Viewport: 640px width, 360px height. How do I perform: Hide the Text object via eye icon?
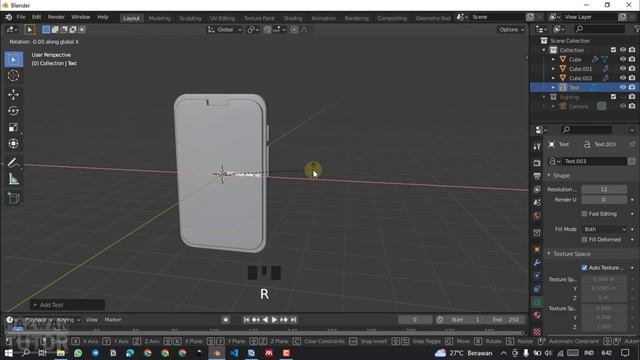(x=623, y=87)
